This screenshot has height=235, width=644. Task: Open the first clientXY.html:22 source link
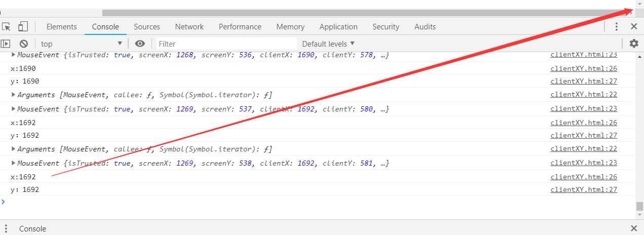[584, 94]
